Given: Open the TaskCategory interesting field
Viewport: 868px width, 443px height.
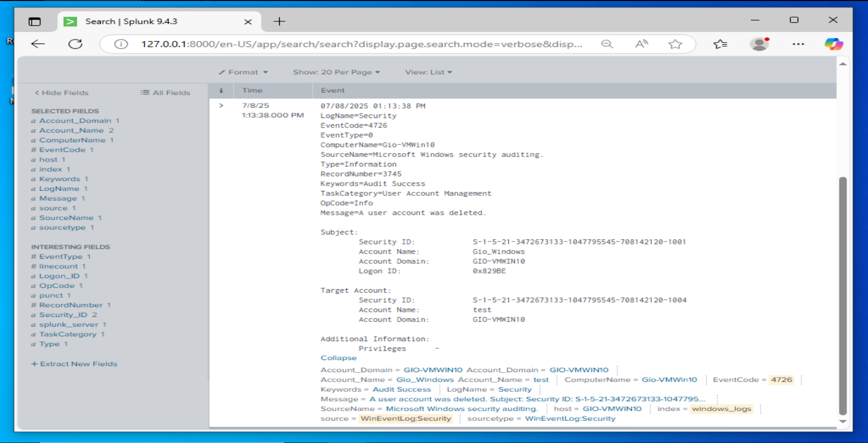Looking at the screenshot, I should (68, 334).
